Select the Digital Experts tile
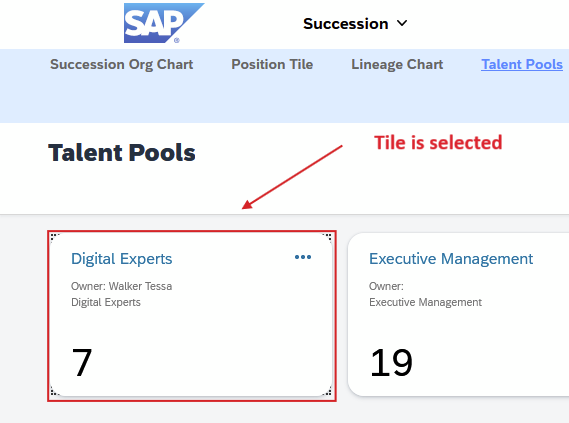Screen dimensions: 569x423 click(x=192, y=316)
